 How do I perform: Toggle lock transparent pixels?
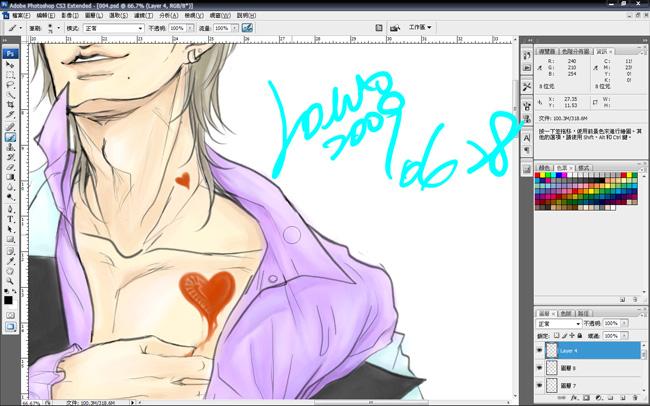coord(556,335)
